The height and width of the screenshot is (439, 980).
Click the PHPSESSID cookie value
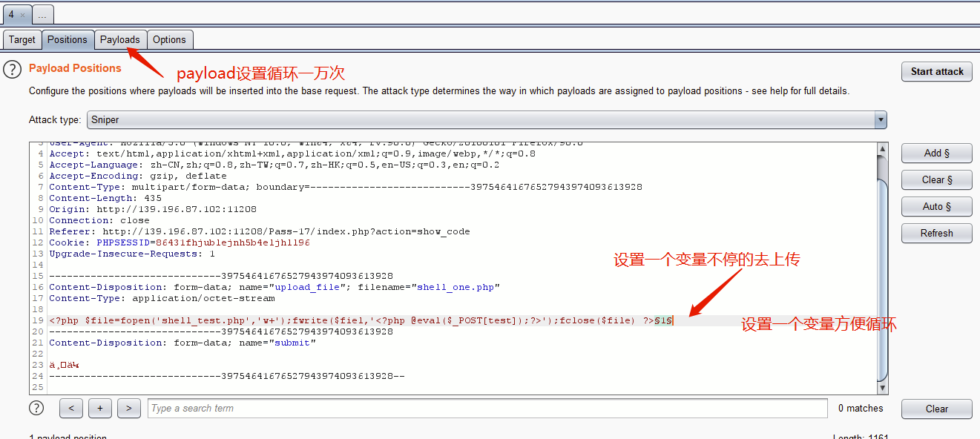pyautogui.click(x=232, y=242)
